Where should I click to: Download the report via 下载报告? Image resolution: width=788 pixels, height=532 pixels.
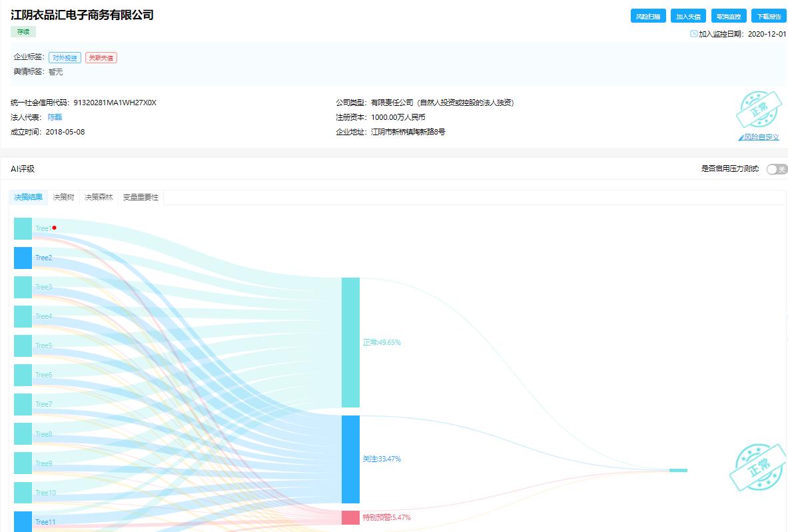tap(769, 16)
